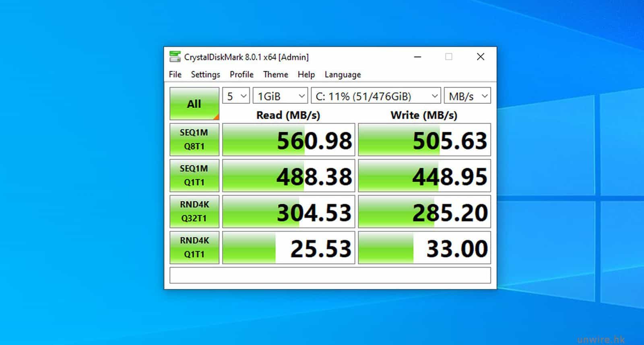Viewport: 644px width, 345px height.
Task: Click the CrystalDiskMark app icon in title bar
Action: click(x=175, y=57)
